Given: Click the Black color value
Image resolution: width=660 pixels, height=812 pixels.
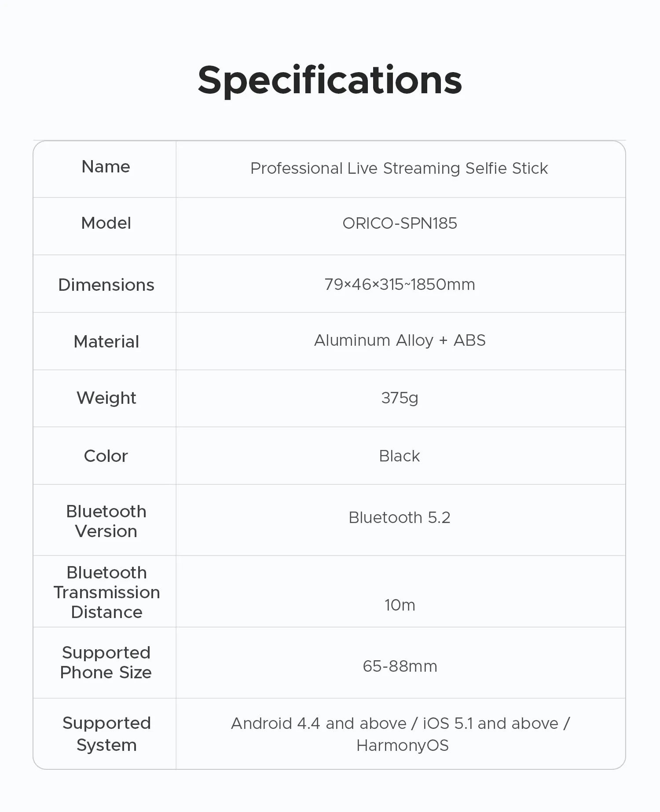Looking at the screenshot, I should (399, 456).
